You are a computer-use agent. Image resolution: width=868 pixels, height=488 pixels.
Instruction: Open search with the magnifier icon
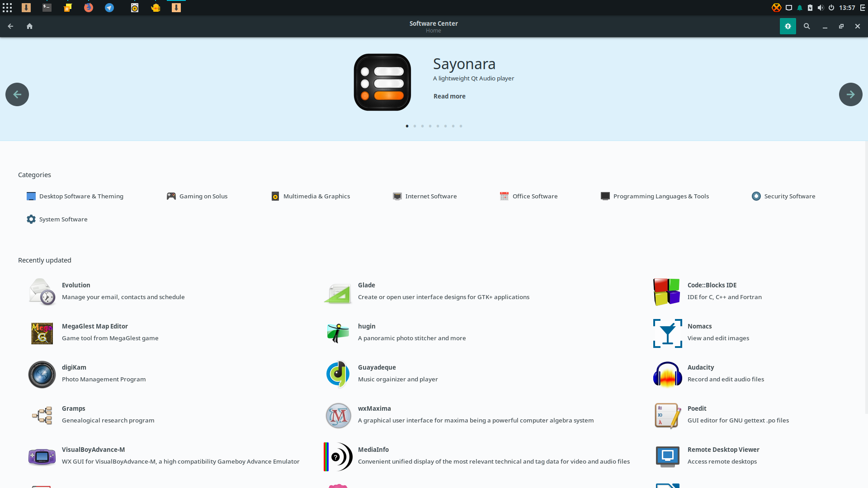coord(807,26)
